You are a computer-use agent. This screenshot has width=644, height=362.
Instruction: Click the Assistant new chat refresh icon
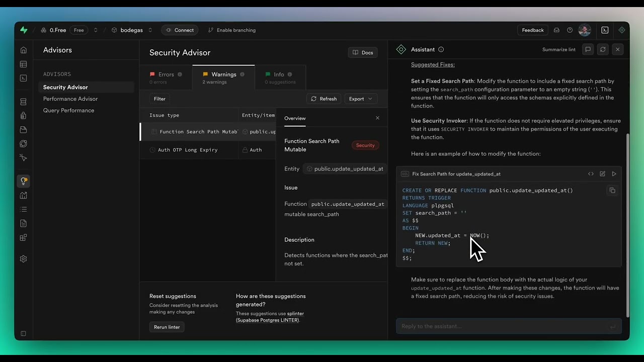603,49
